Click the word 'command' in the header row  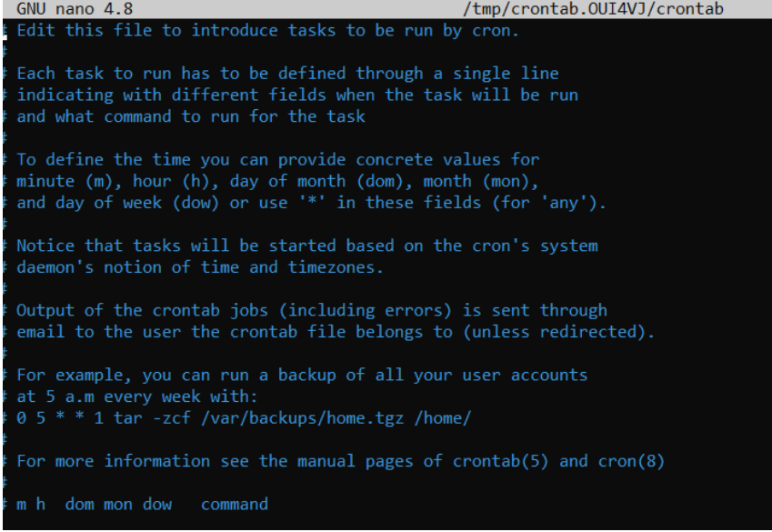click(235, 504)
